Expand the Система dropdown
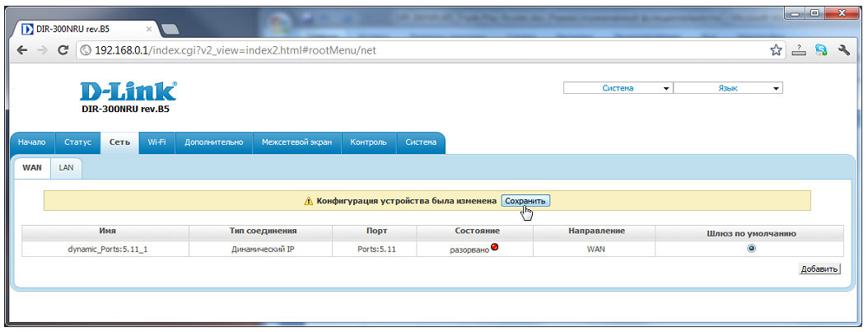The height and width of the screenshot is (332, 868). 618,88
